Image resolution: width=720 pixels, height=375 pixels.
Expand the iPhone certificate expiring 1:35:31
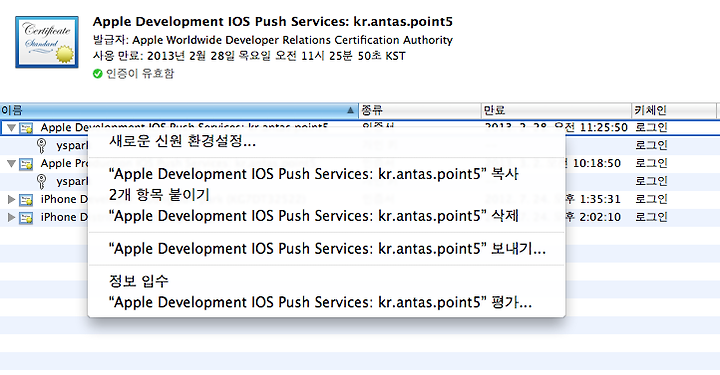[11, 199]
